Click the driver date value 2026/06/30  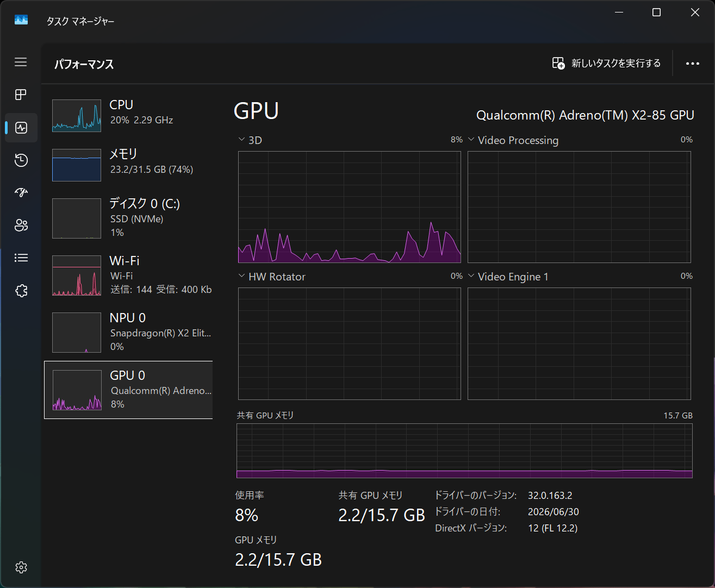[553, 512]
